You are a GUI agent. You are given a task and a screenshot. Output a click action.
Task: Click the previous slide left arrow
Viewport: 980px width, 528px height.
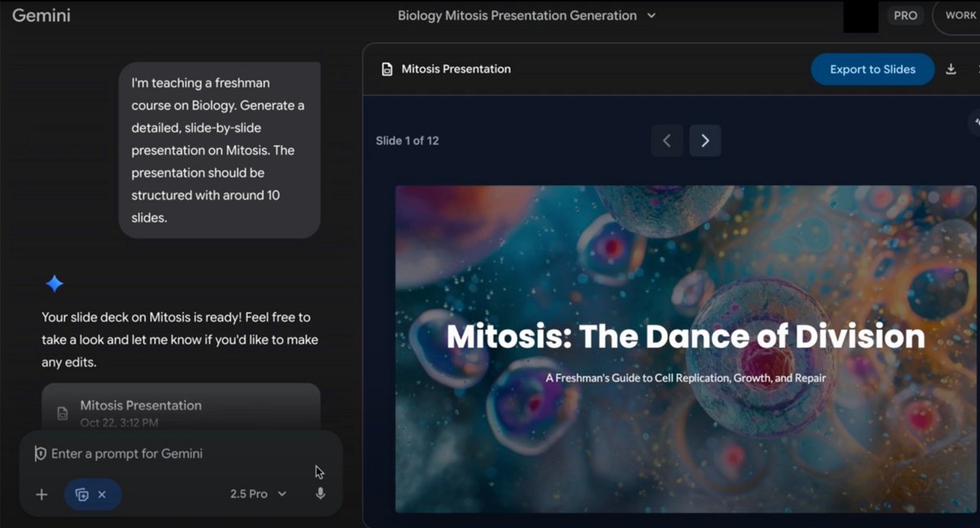(x=666, y=141)
